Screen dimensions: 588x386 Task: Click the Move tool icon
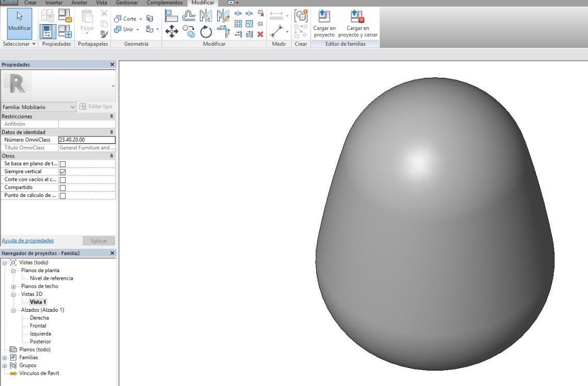click(x=171, y=32)
